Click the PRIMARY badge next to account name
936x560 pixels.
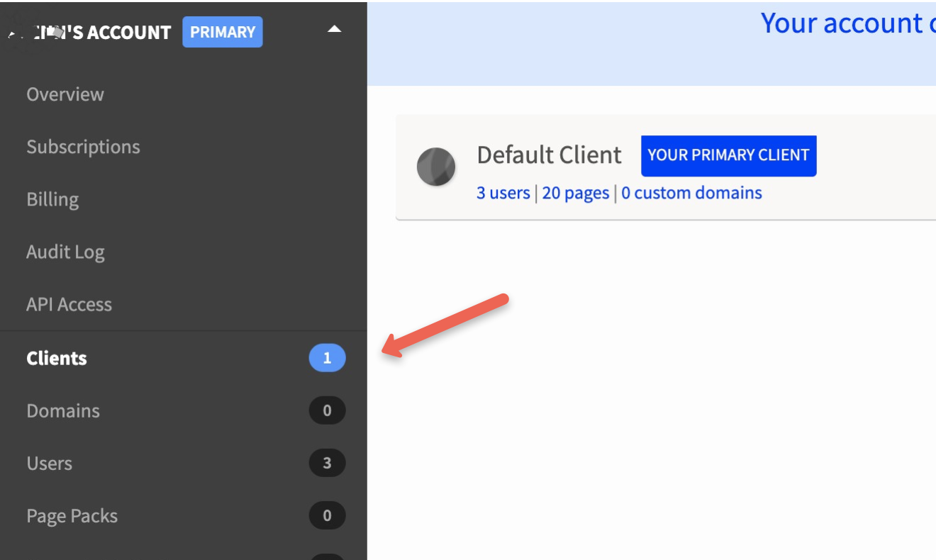coord(223,32)
